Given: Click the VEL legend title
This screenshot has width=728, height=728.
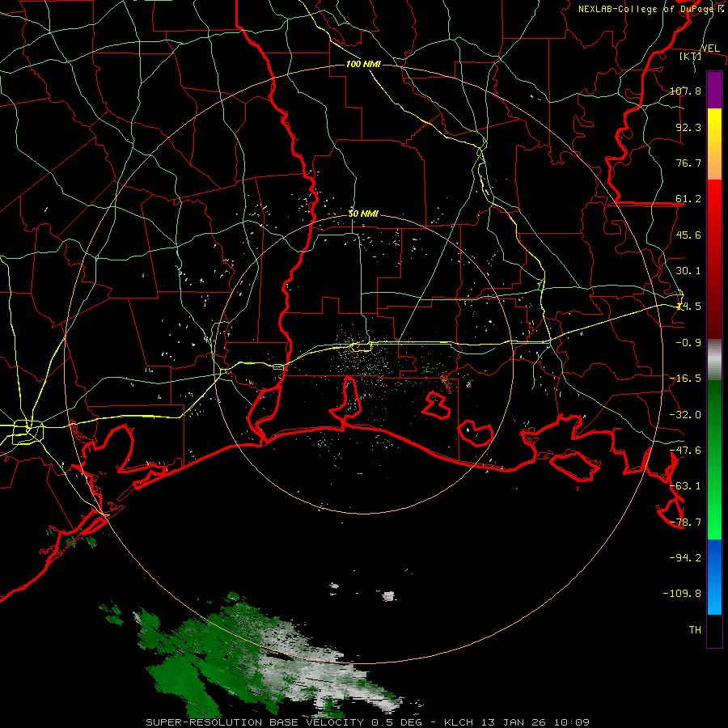Looking at the screenshot, I should [710, 48].
